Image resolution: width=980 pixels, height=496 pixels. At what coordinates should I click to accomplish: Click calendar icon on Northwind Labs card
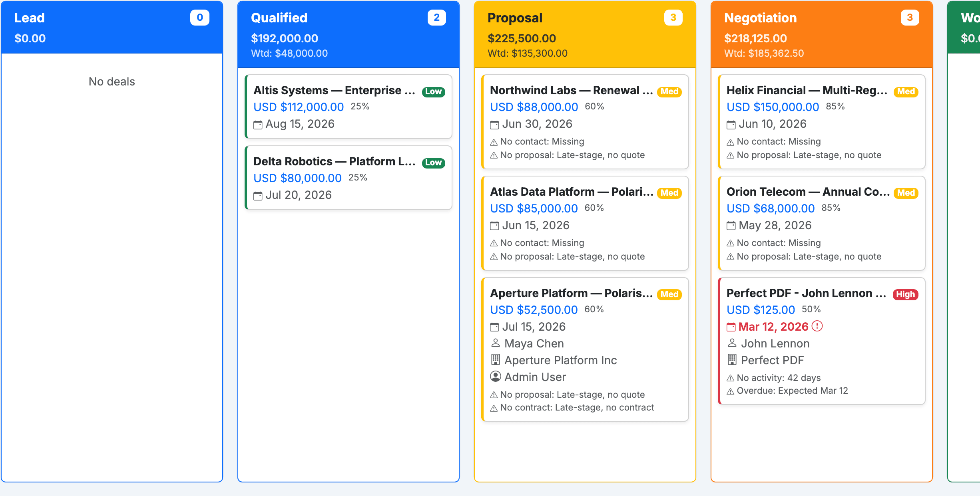495,125
